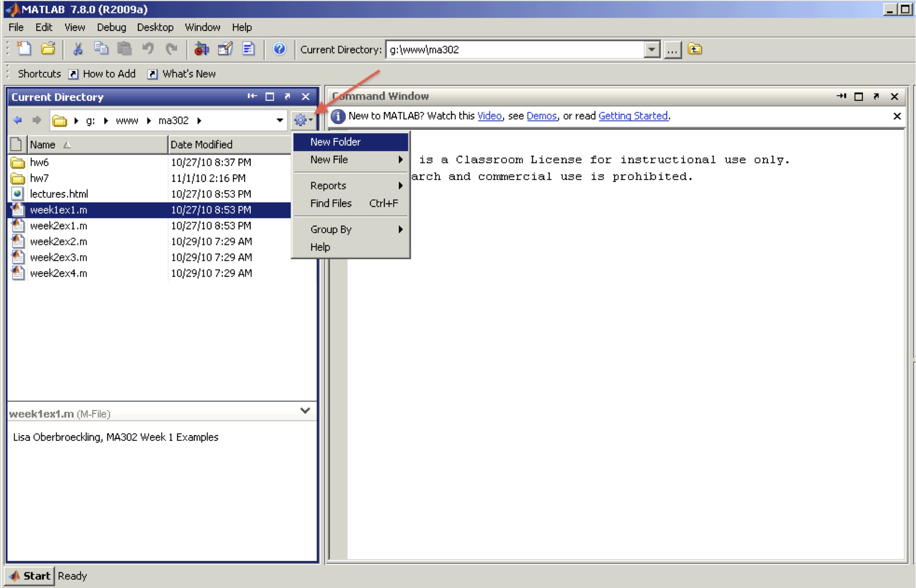Click the www segment in the path

(127, 121)
